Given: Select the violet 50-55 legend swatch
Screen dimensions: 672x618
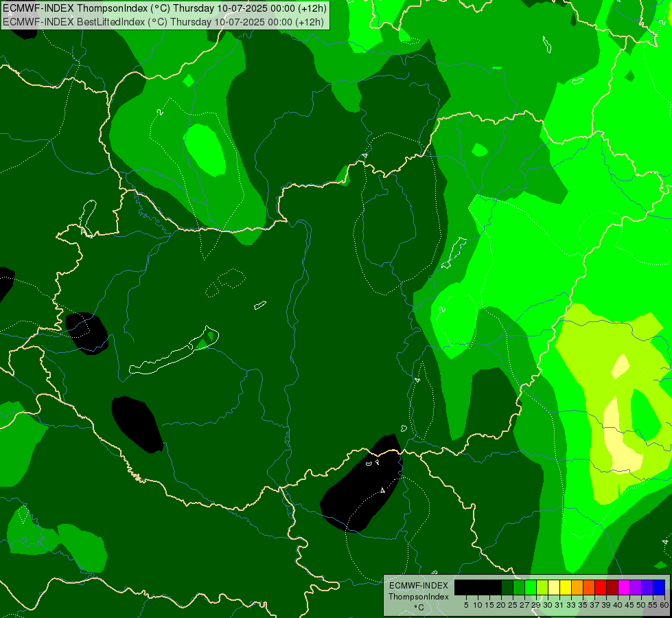Looking at the screenshot, I should coord(647,587).
